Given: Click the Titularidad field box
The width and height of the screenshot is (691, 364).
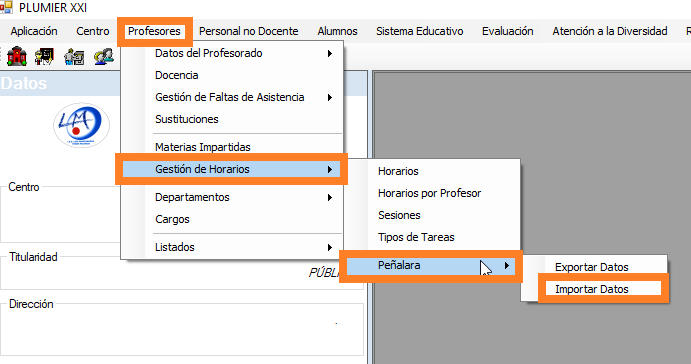Looking at the screenshot, I should click(182, 273).
